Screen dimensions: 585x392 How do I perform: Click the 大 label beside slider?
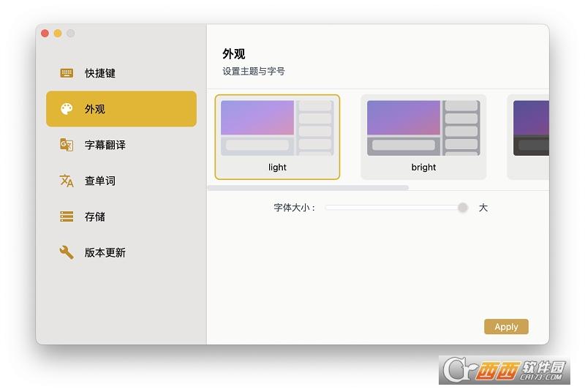pos(483,208)
